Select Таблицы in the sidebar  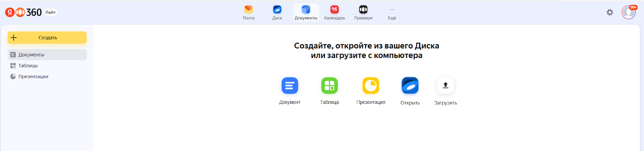47,66
